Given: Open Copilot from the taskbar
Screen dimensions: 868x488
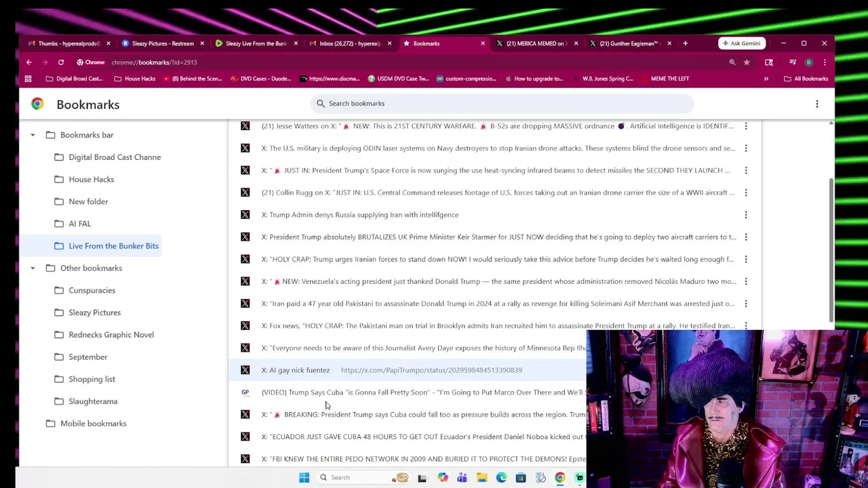Looking at the screenshot, I should 442,477.
